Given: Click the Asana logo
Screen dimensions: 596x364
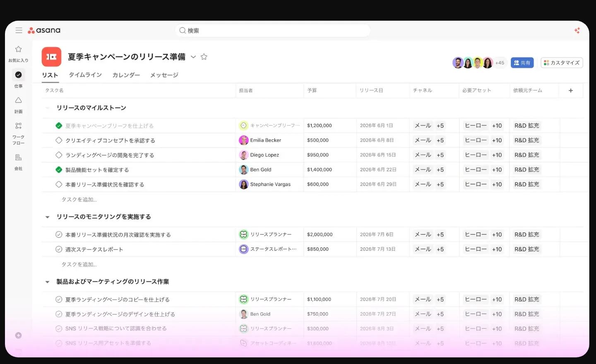Looking at the screenshot, I should click(44, 30).
